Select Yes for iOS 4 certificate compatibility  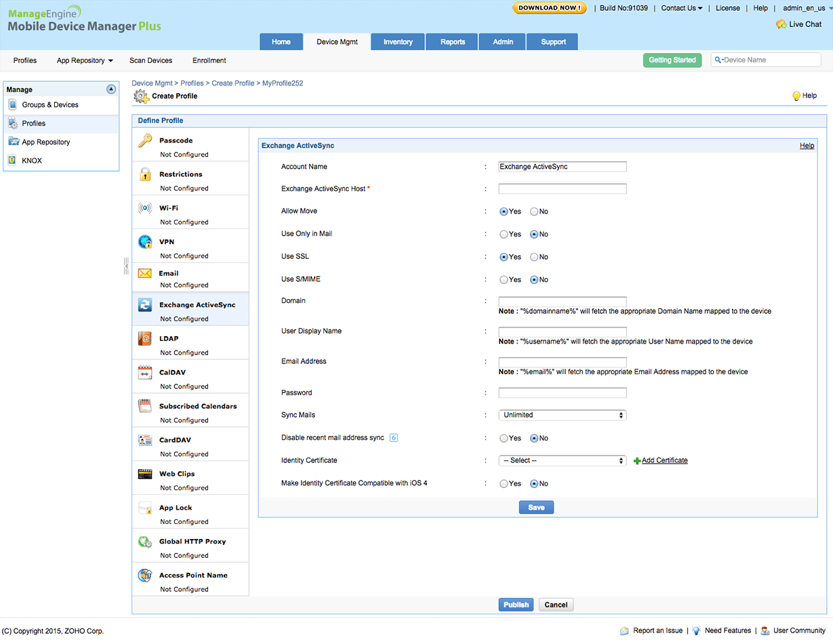(504, 484)
